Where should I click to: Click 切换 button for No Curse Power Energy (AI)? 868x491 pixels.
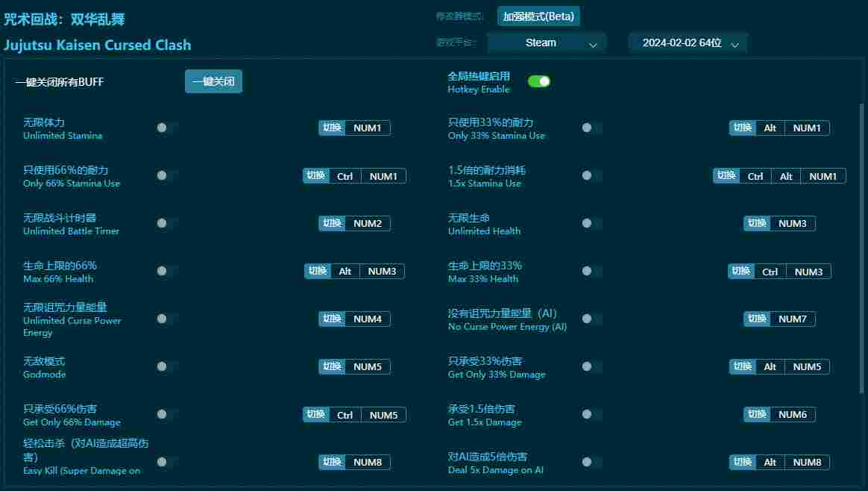(757, 319)
